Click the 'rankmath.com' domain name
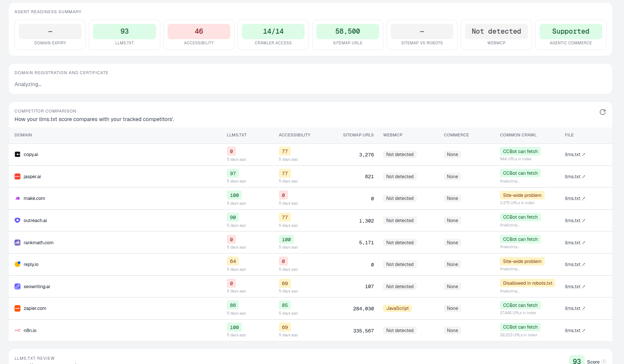Screen dimensions: 624x364 pyautogui.click(x=39, y=243)
